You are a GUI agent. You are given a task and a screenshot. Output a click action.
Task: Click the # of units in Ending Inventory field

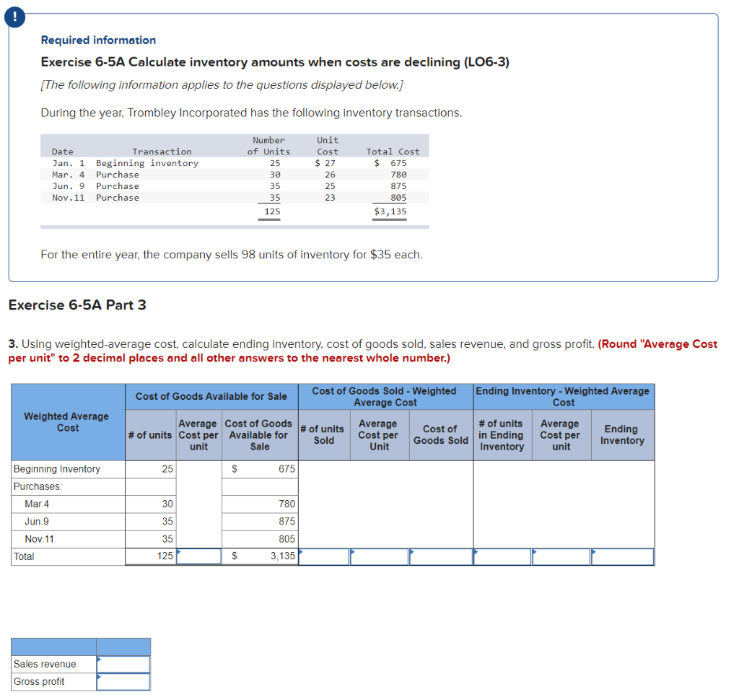(502, 556)
